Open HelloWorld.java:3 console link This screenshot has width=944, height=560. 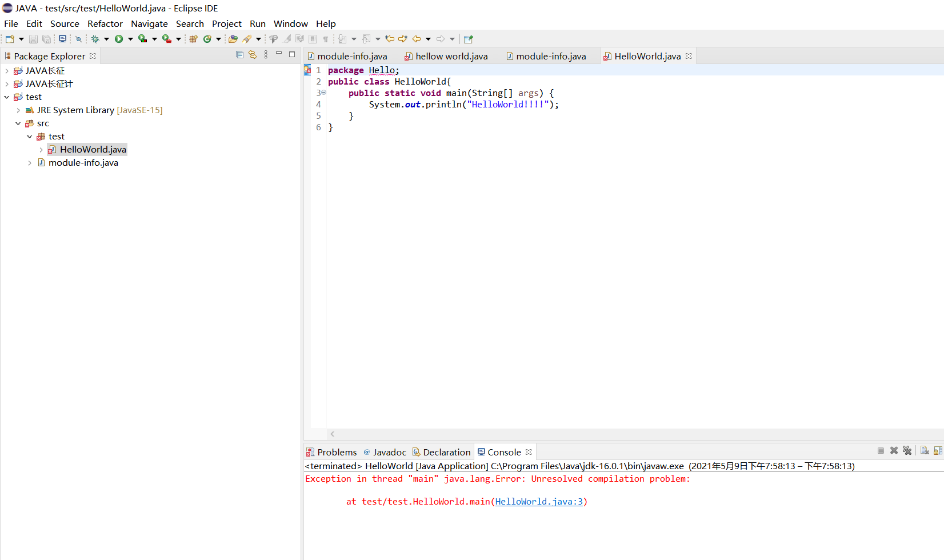539,501
